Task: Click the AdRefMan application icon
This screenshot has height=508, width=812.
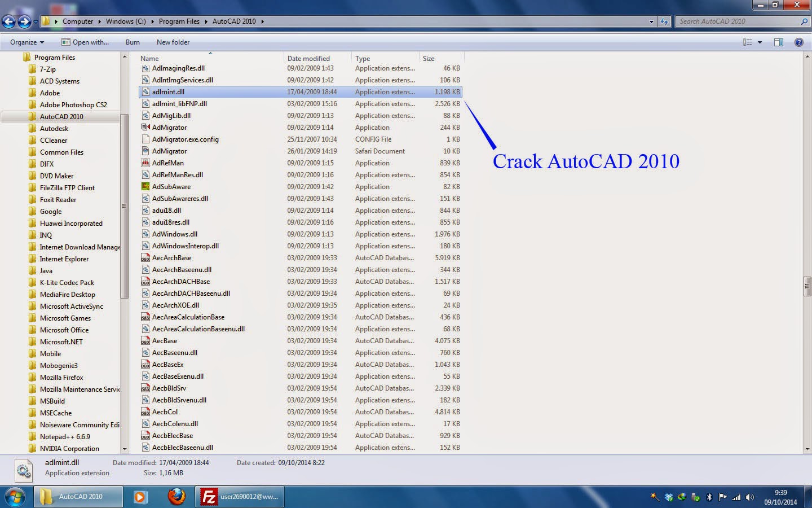Action: [145, 163]
